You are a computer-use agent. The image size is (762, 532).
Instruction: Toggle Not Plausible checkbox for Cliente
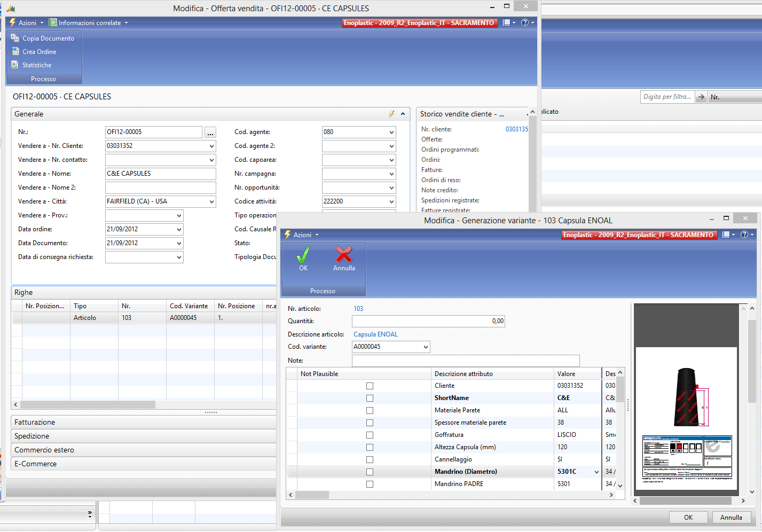(370, 386)
